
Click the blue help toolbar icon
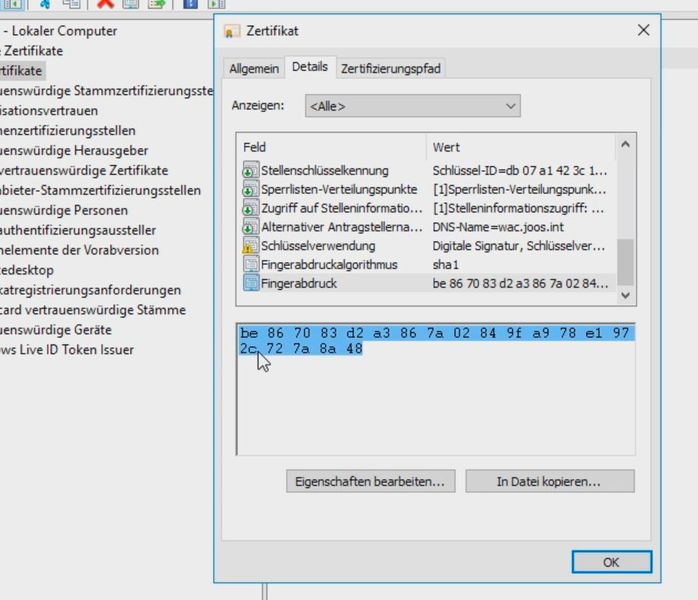(x=191, y=4)
